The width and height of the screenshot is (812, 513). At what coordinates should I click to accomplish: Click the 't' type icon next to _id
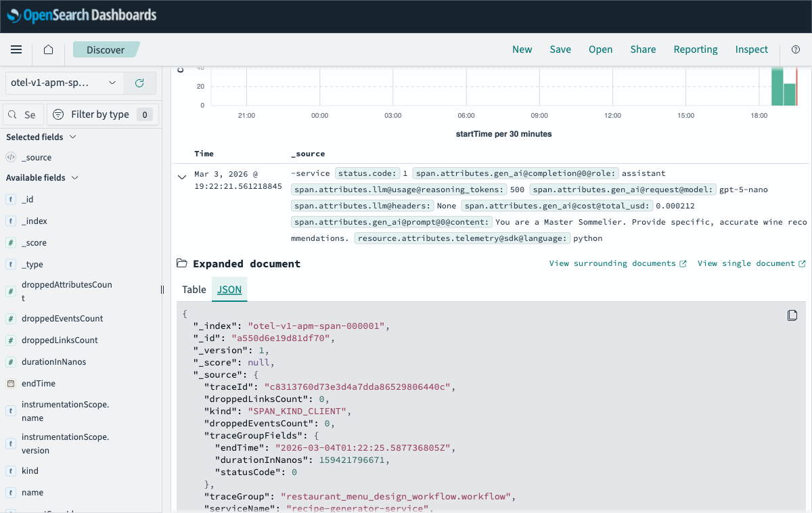(11, 199)
